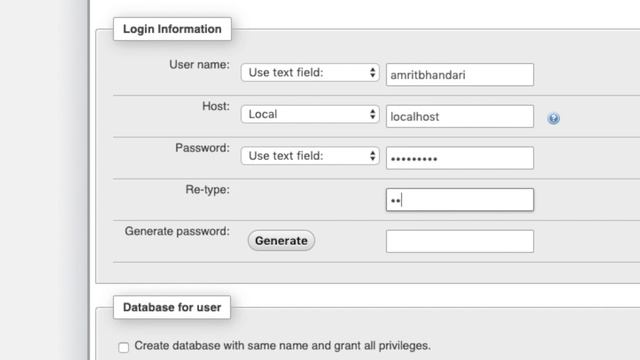Open the User name 'Use text field' dropdown
This screenshot has width=640, height=360.
click(x=310, y=73)
